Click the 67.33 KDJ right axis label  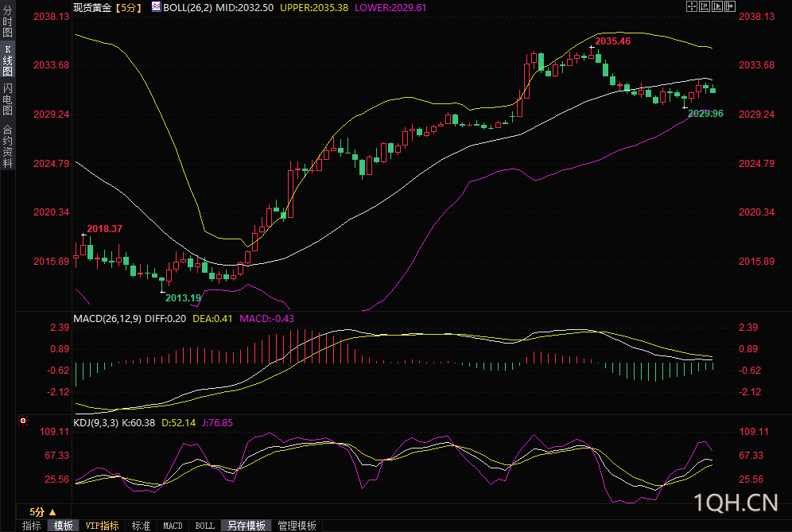[751, 456]
